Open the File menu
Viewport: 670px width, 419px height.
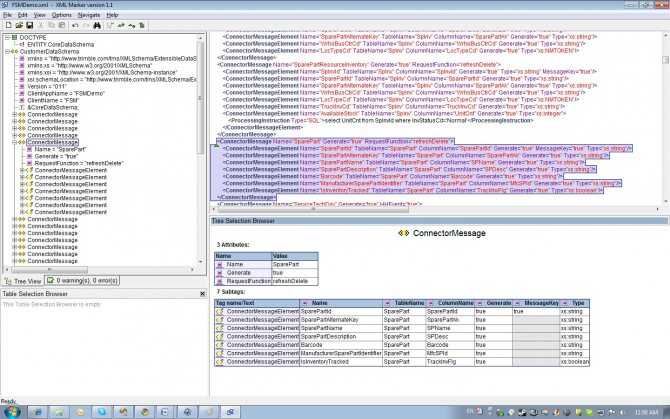click(8, 15)
